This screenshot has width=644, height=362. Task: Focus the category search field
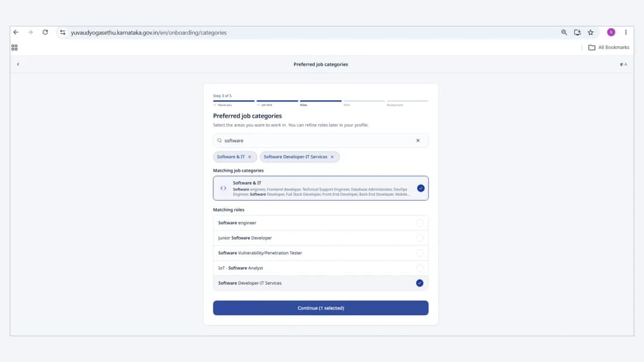point(321,141)
